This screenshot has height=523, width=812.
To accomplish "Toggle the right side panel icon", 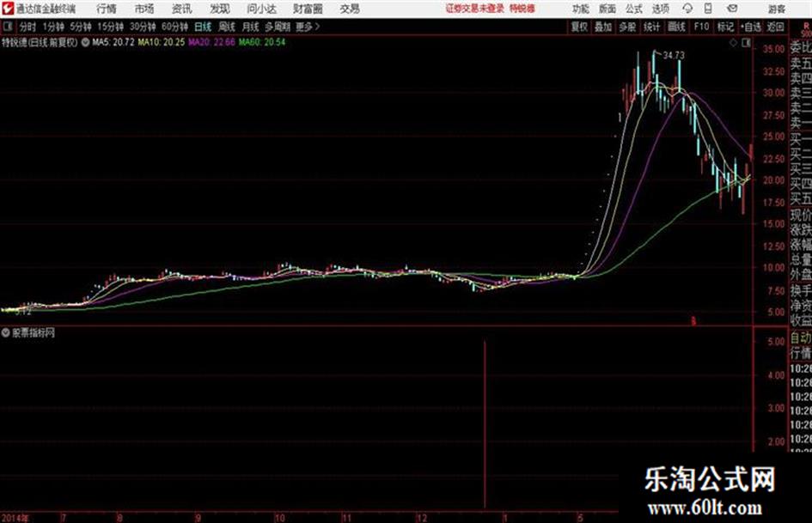I will click(746, 43).
